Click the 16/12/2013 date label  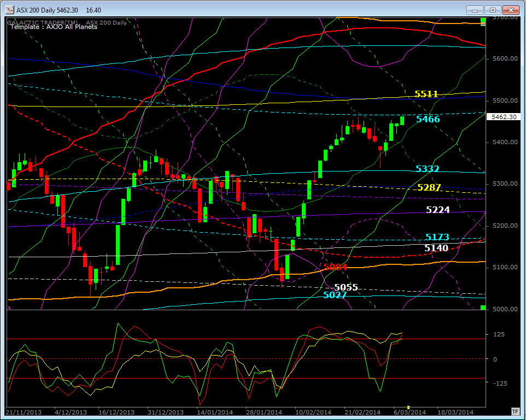click(116, 412)
